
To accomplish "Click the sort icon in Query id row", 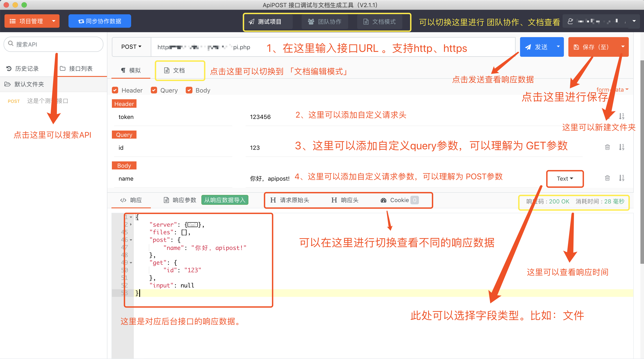I will click(621, 147).
